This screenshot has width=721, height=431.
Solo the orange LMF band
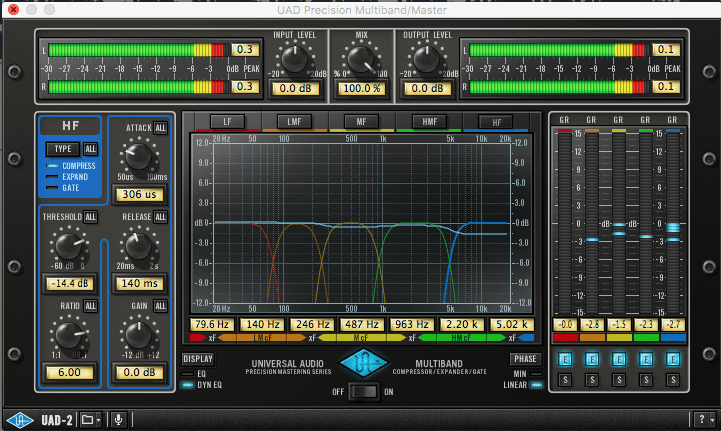click(x=592, y=380)
